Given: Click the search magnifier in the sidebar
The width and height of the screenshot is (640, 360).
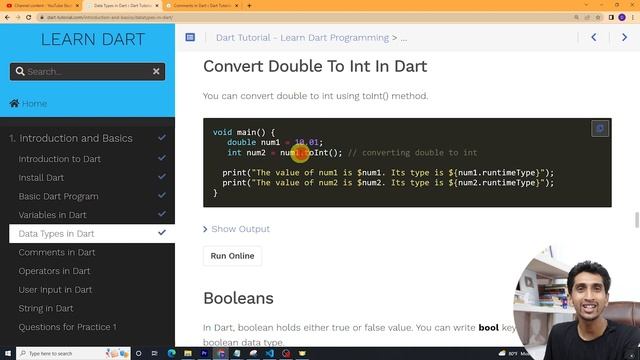Looking at the screenshot, I should point(20,71).
